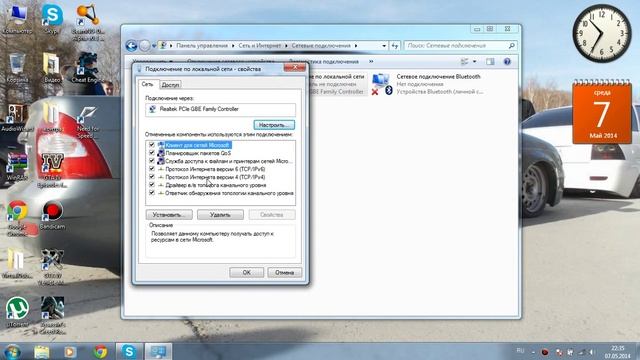640x360 pixels.
Task: Refresh the network connections address bar
Action: click(395, 46)
